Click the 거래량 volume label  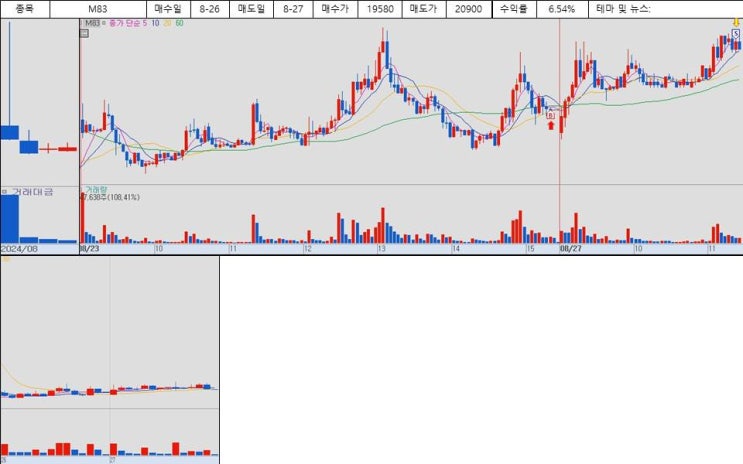point(96,190)
